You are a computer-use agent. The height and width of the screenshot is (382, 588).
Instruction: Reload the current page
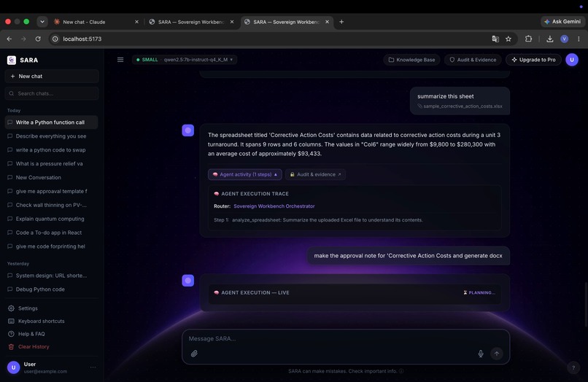38,39
